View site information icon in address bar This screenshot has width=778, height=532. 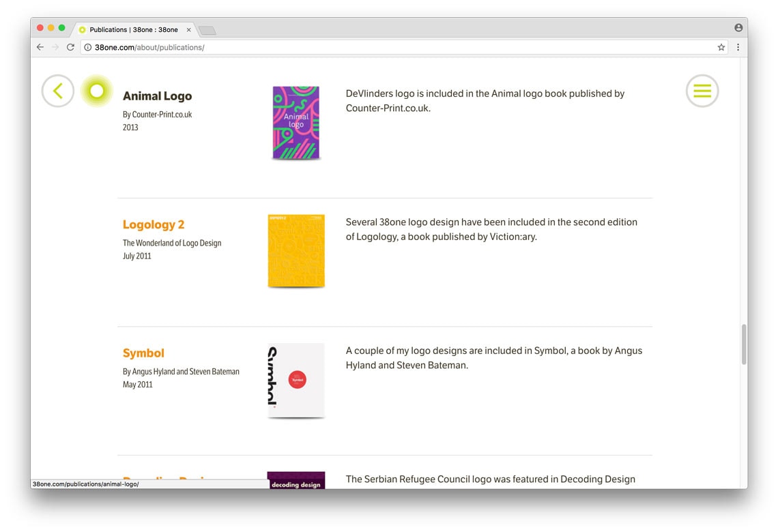(x=88, y=47)
